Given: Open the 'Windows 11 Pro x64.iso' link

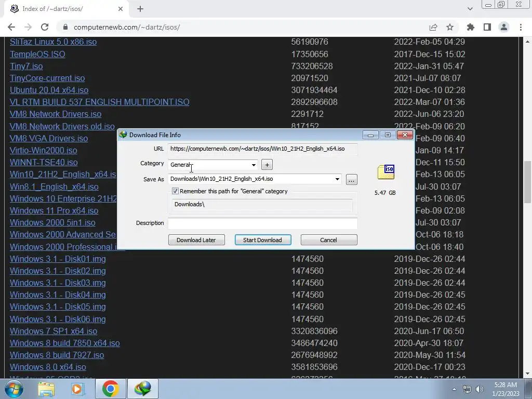Looking at the screenshot, I should 54,210.
